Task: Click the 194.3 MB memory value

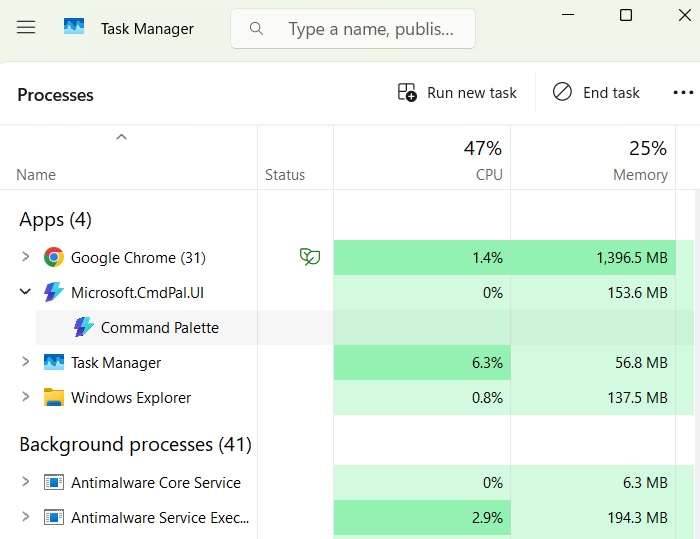Action: coord(637,518)
